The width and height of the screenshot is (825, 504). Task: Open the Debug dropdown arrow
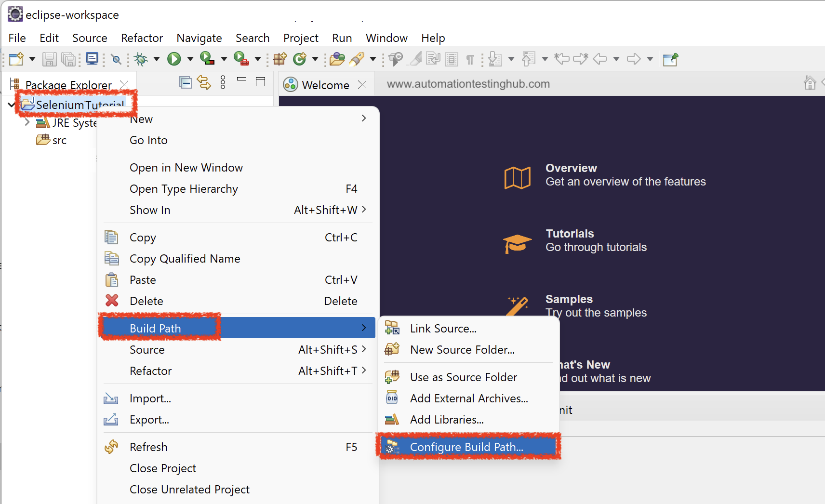(157, 59)
